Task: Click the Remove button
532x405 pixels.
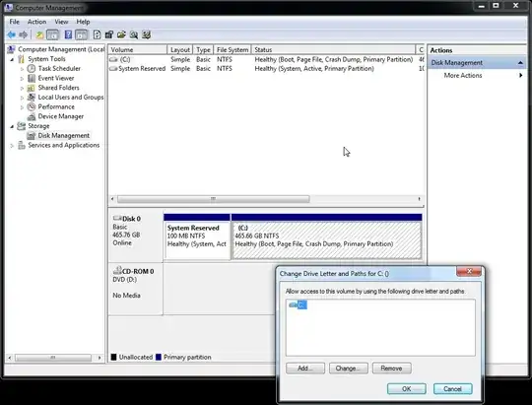Action: [x=391, y=368]
